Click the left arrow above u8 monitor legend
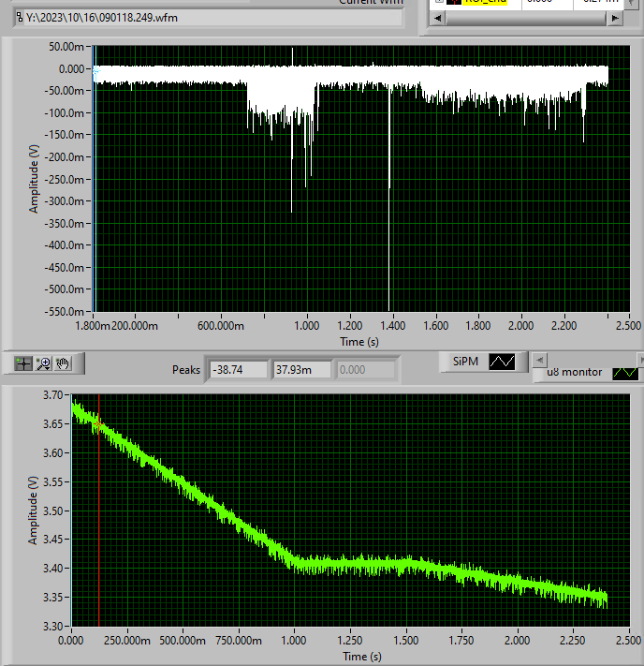 coord(539,361)
